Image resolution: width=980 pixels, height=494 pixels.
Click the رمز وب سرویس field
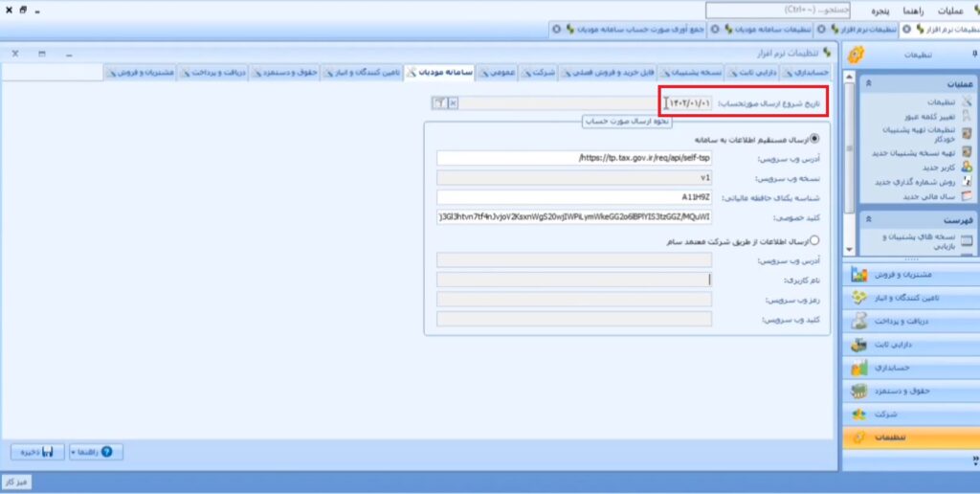[x=574, y=300]
